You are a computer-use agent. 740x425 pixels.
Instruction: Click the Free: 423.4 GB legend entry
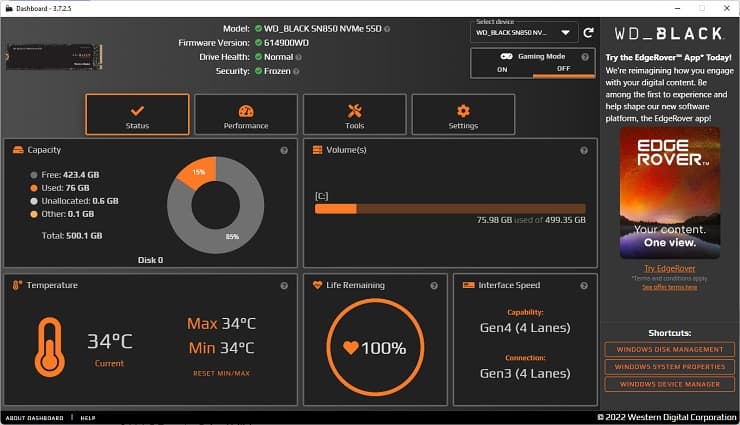pyautogui.click(x=65, y=175)
